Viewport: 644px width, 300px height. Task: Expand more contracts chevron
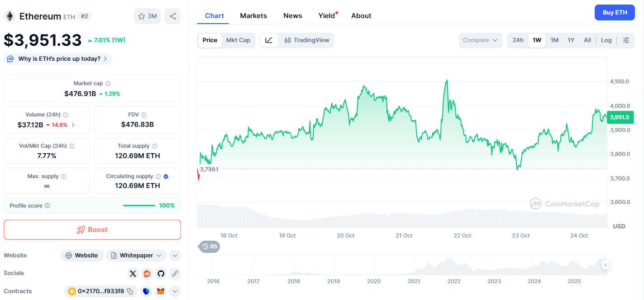pyautogui.click(x=175, y=291)
